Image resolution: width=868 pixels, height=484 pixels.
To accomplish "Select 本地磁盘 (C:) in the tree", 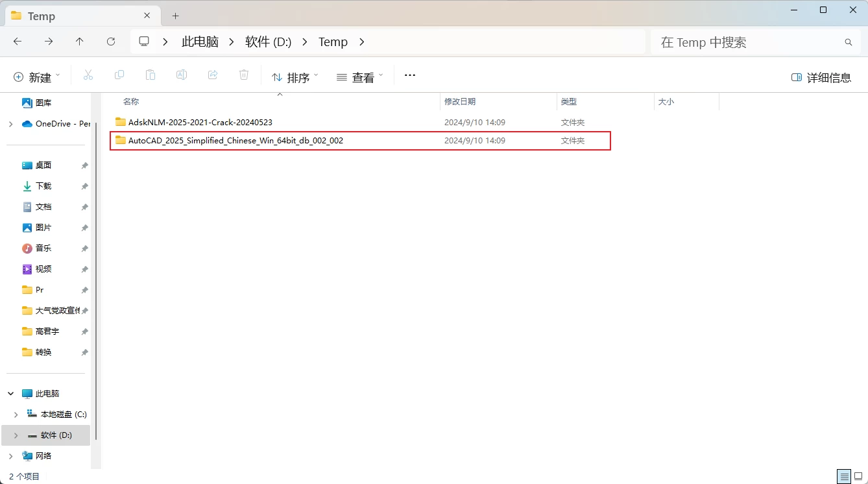I will tap(56, 414).
